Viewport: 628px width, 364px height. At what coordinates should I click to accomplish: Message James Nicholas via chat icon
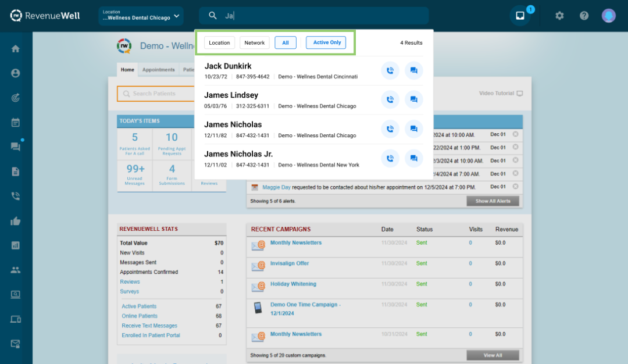(x=414, y=129)
